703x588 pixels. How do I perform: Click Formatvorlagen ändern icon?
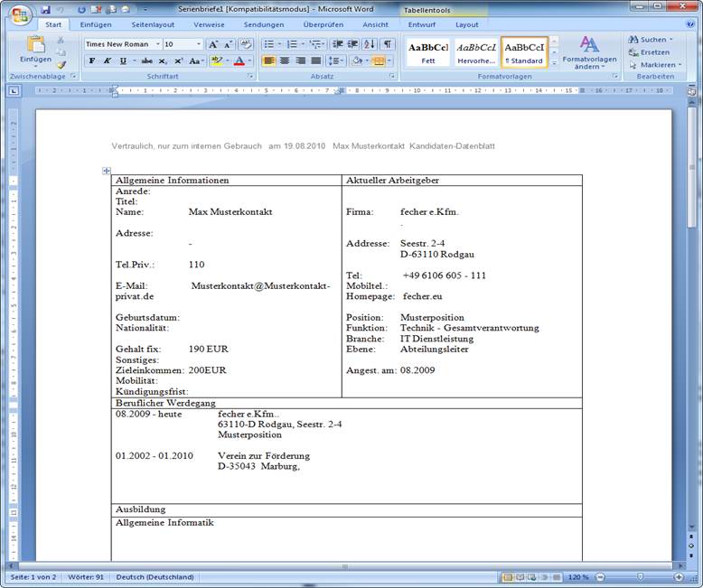[x=588, y=51]
